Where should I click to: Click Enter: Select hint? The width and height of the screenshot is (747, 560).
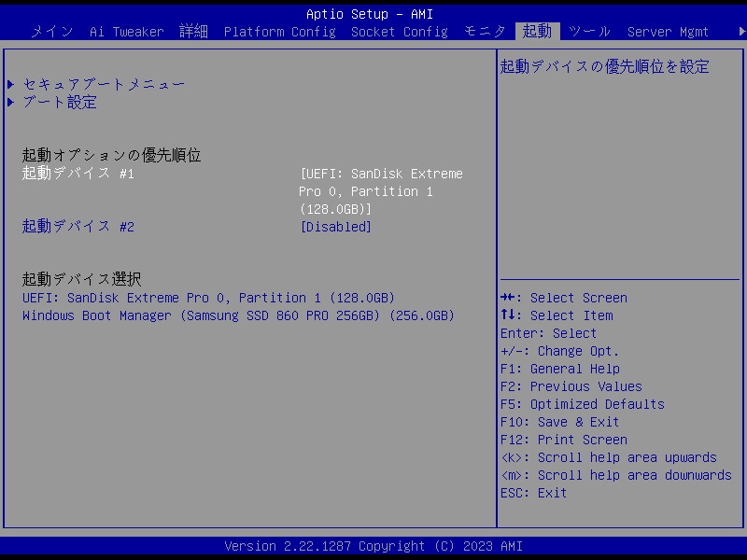click(548, 333)
